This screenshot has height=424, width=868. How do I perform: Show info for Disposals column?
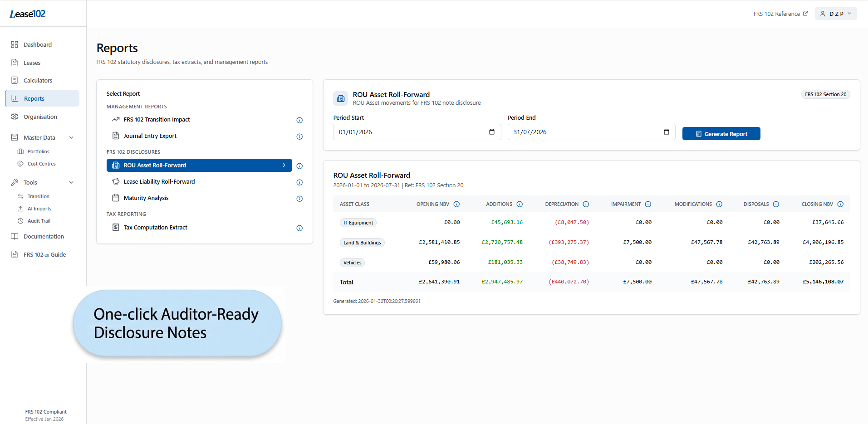point(776,204)
